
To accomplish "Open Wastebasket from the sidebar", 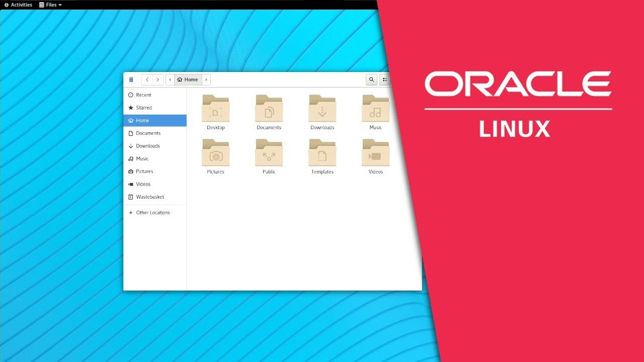I will [x=149, y=197].
